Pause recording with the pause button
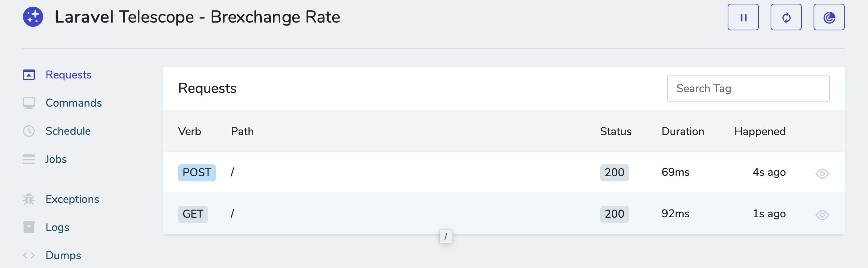This screenshot has width=868, height=268. click(x=743, y=17)
